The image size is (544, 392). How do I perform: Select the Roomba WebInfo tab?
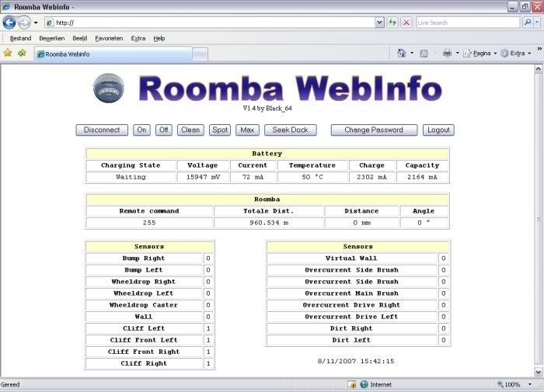tap(113, 54)
